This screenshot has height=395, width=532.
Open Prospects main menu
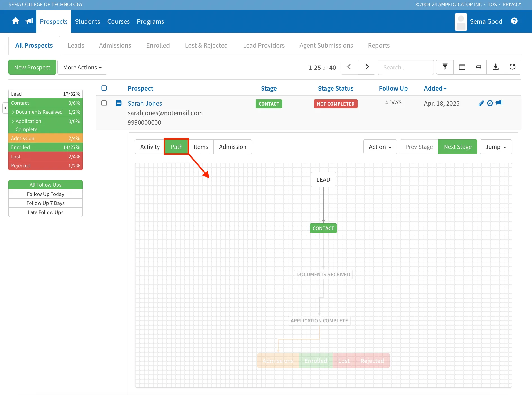pyautogui.click(x=54, y=21)
